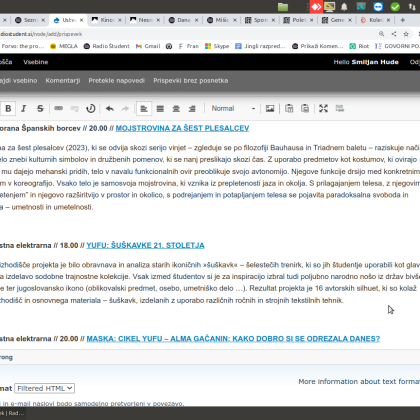Click the browser address bar URL
The image size is (420, 420).
coord(41,34)
